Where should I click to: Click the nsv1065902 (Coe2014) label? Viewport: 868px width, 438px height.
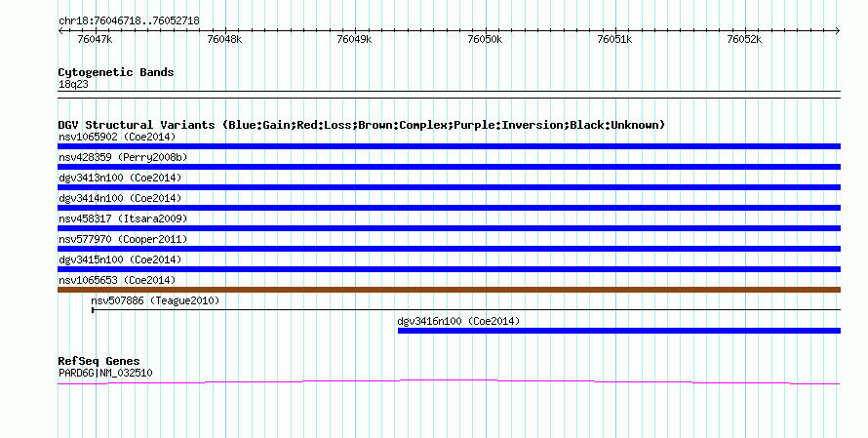point(117,137)
